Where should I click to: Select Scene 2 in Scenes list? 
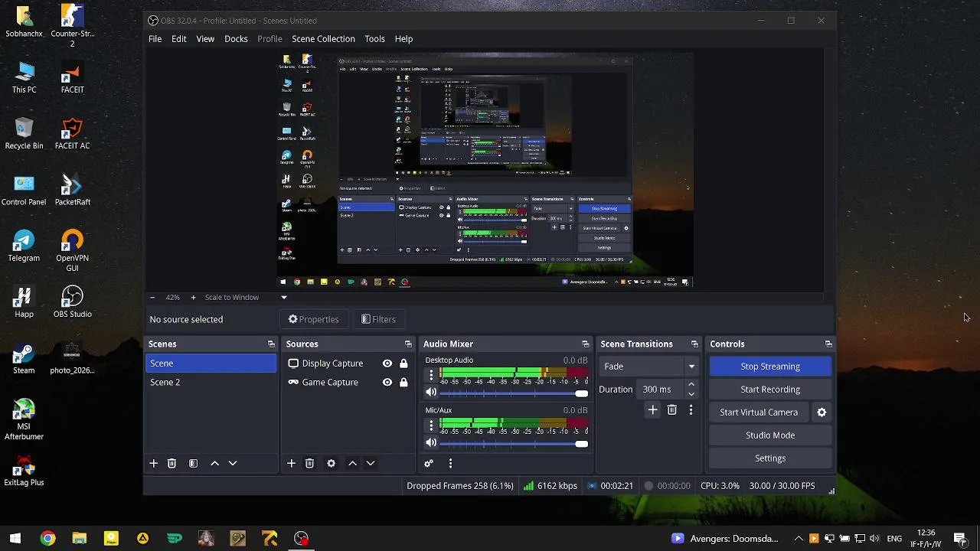pos(211,382)
